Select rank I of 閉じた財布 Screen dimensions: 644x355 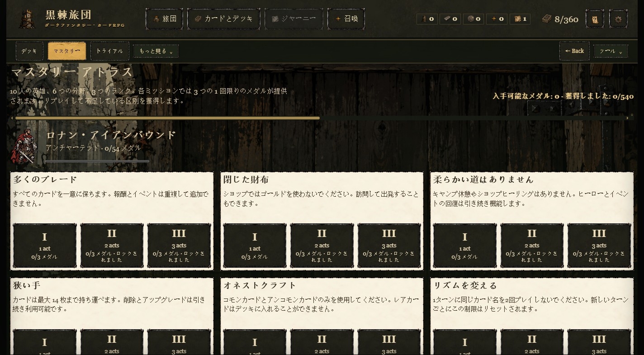click(255, 246)
